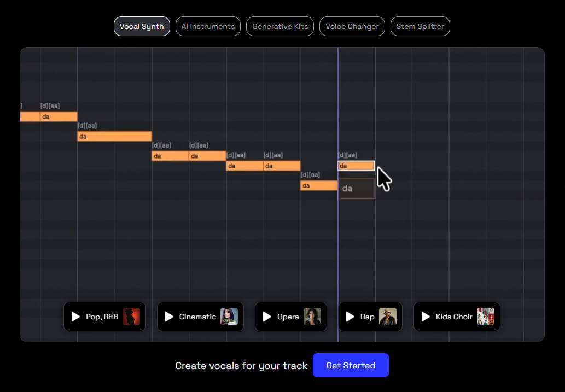Select the long da note in second position

point(114,136)
